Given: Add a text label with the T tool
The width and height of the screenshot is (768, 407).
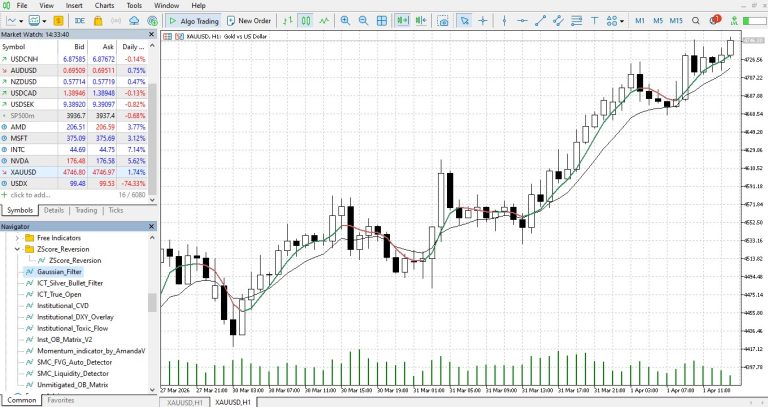Looking at the screenshot, I should click(x=594, y=21).
